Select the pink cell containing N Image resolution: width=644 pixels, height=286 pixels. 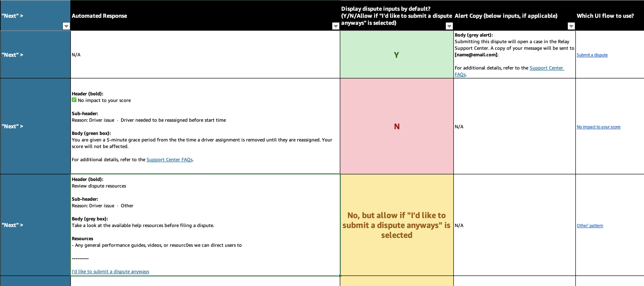396,127
